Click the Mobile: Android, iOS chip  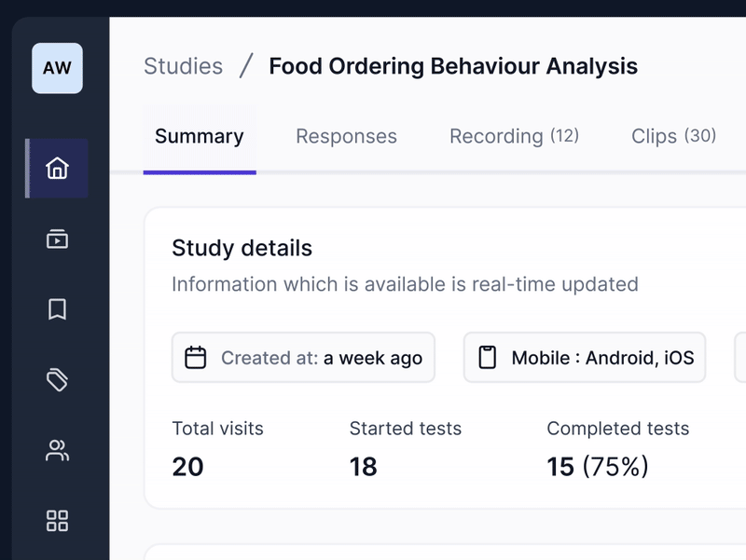[x=585, y=358]
